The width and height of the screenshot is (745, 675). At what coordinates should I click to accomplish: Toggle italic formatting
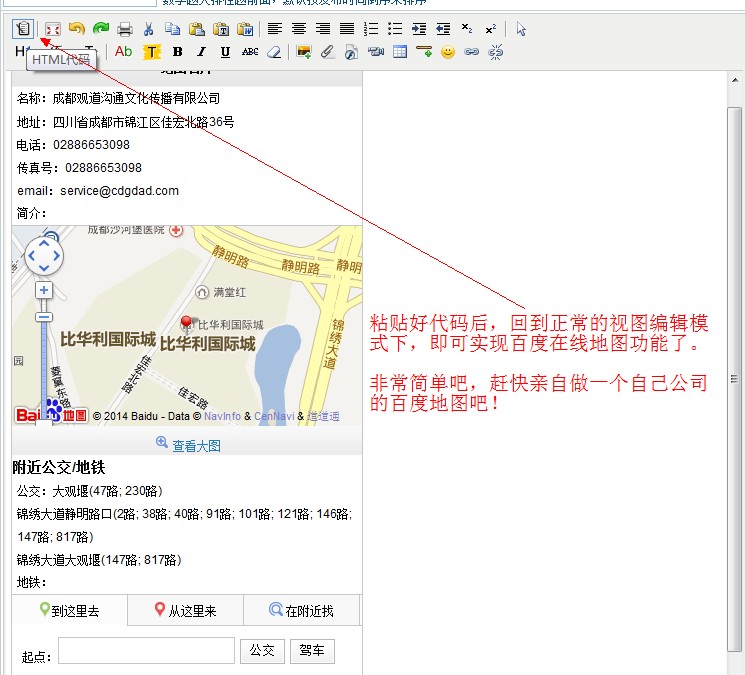(202, 52)
